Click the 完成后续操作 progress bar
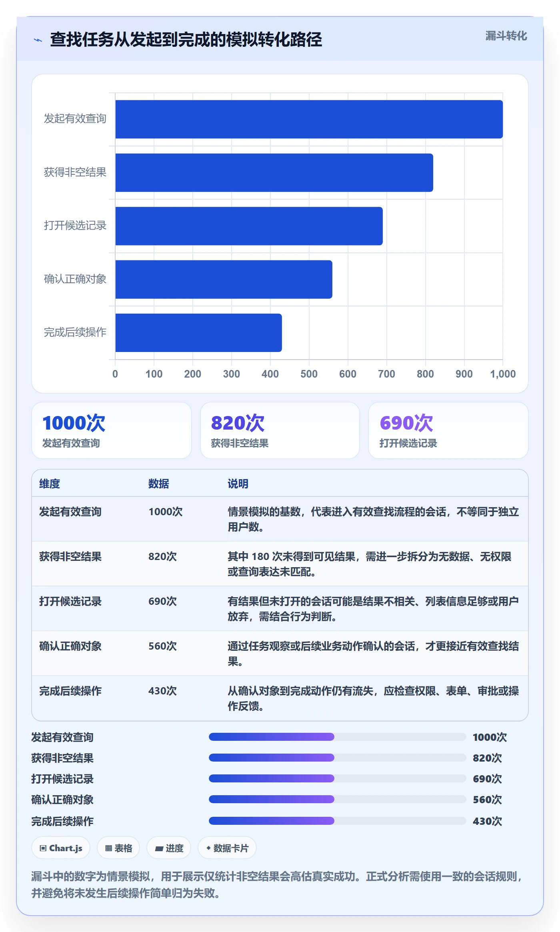 [x=337, y=821]
